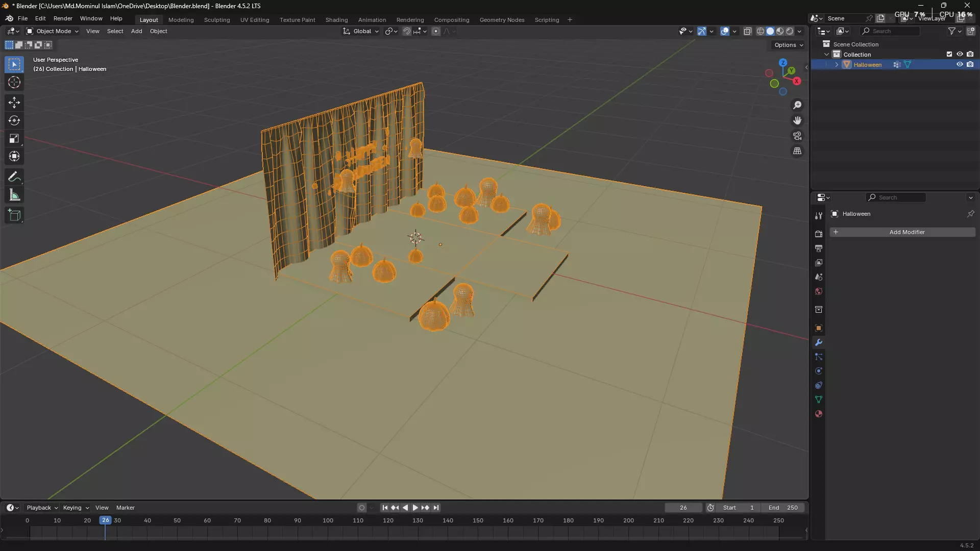
Task: Open the World properties tab
Action: coord(819,291)
